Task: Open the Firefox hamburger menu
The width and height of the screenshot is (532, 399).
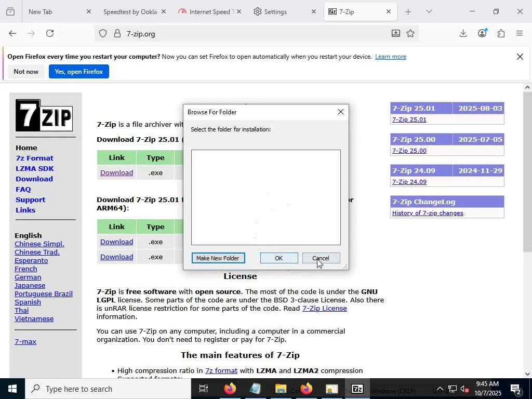Action: pos(520,33)
